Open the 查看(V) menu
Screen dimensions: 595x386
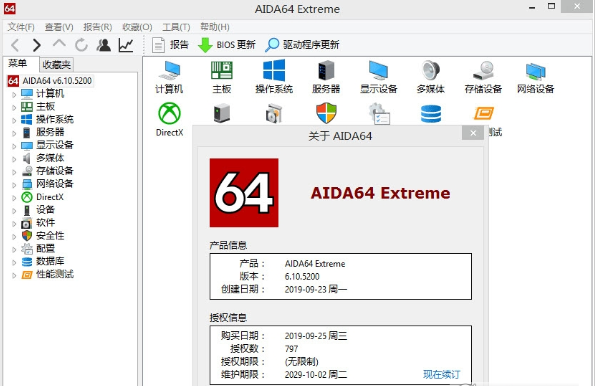[59, 27]
